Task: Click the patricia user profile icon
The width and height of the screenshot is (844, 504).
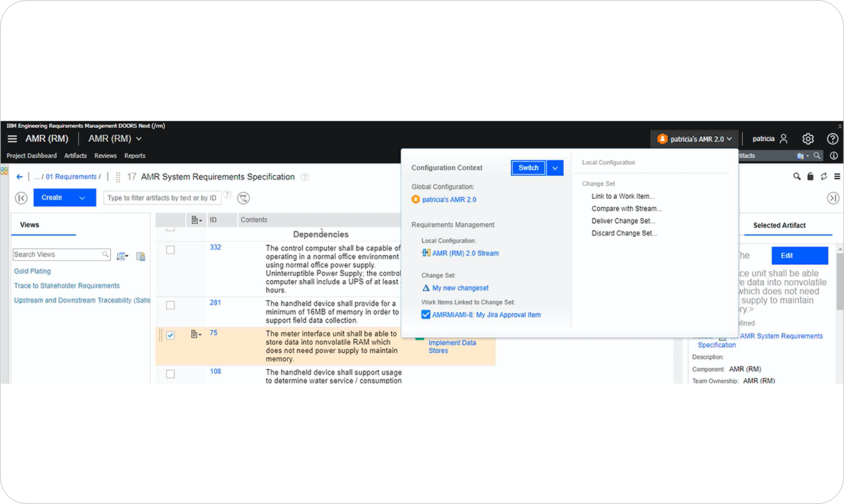Action: [x=784, y=139]
